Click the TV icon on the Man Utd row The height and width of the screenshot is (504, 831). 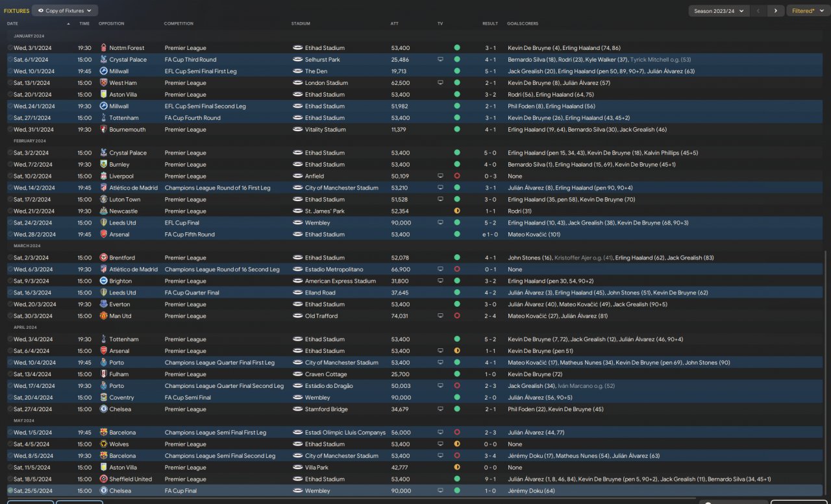coord(440,317)
